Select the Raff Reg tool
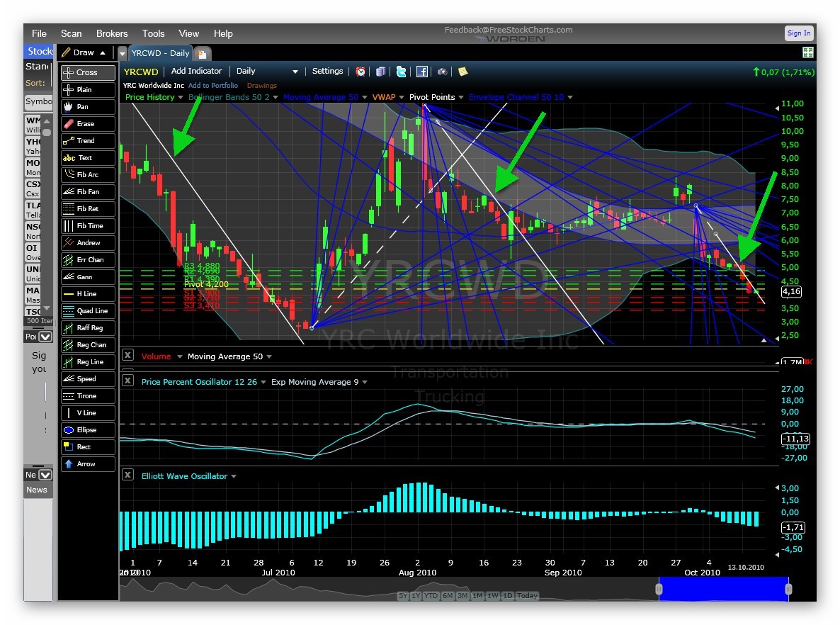This screenshot has width=840, height=625. tap(88, 328)
